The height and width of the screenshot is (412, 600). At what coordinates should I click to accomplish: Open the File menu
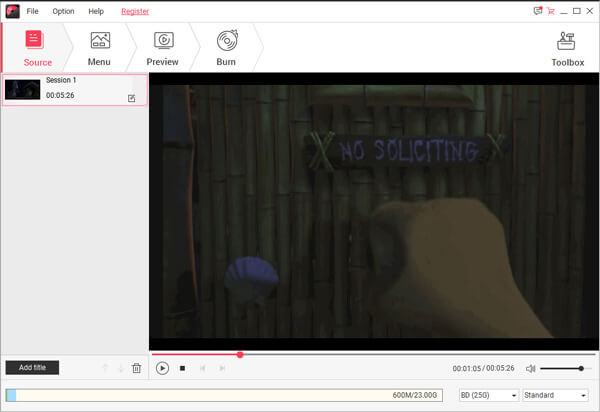(x=32, y=11)
